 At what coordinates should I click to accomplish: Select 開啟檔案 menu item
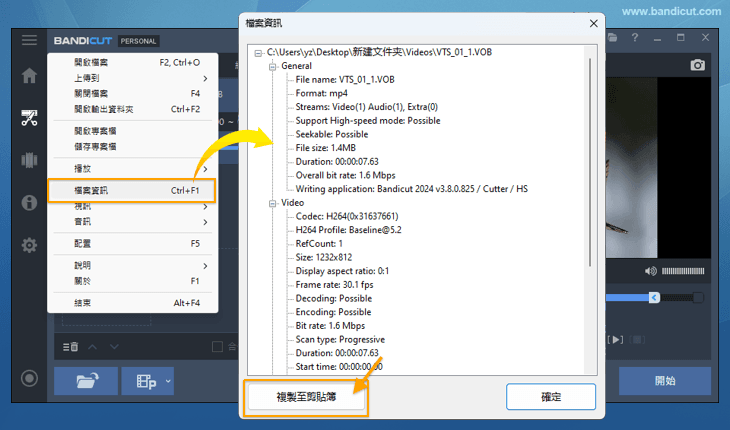coord(133,62)
